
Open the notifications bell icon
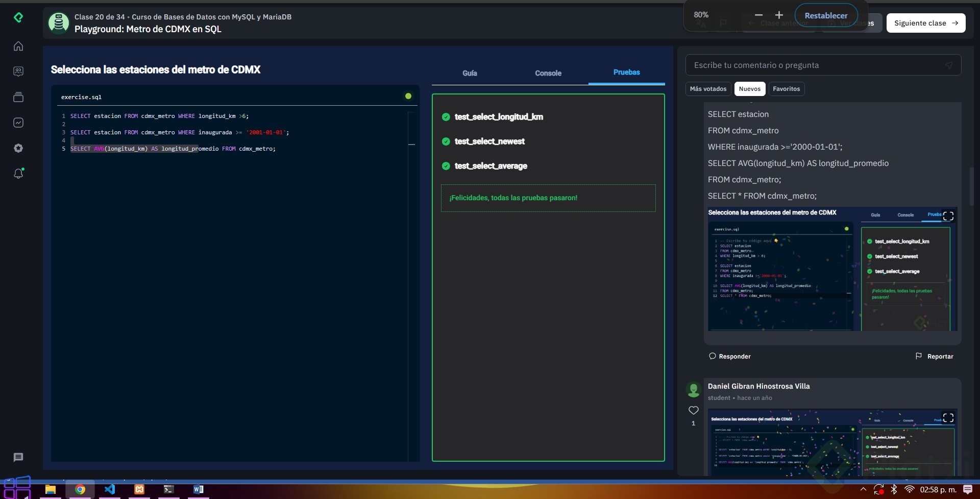click(18, 174)
